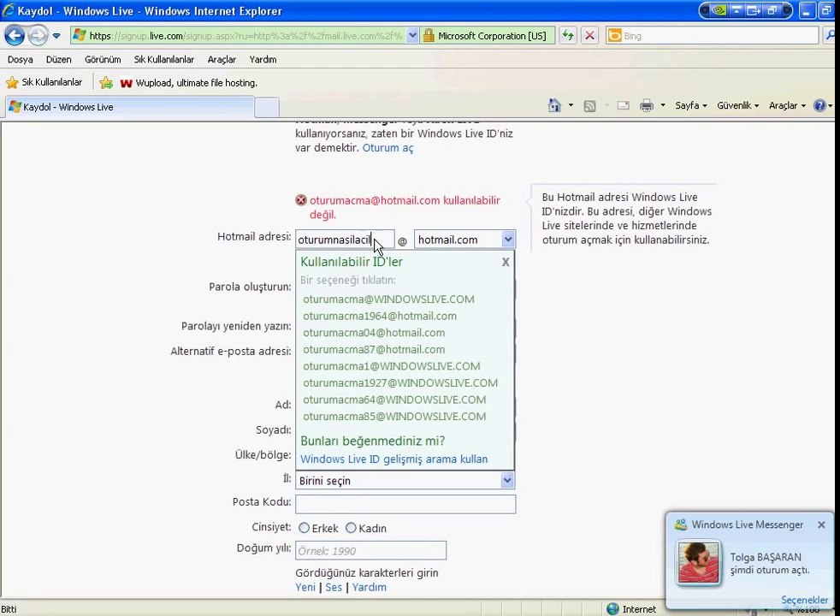Image resolution: width=840 pixels, height=616 pixels.
Task: Choose oturumacma04@hotmail.com suggestion
Action: coord(374,333)
